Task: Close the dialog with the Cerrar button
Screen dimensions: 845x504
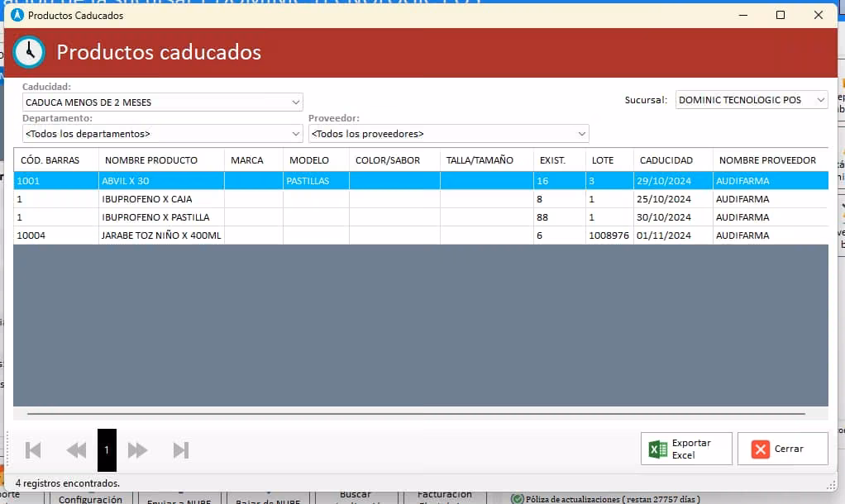Action: point(782,449)
